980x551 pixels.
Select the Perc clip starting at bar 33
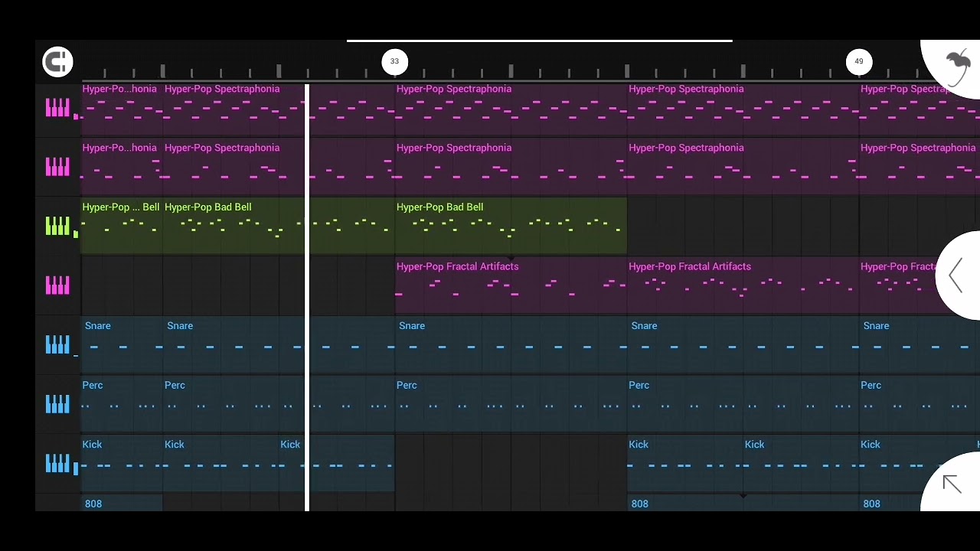coord(511,403)
